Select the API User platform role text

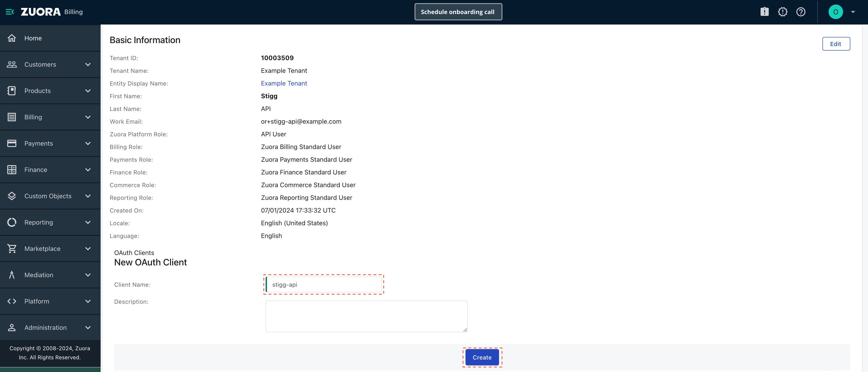tap(274, 134)
